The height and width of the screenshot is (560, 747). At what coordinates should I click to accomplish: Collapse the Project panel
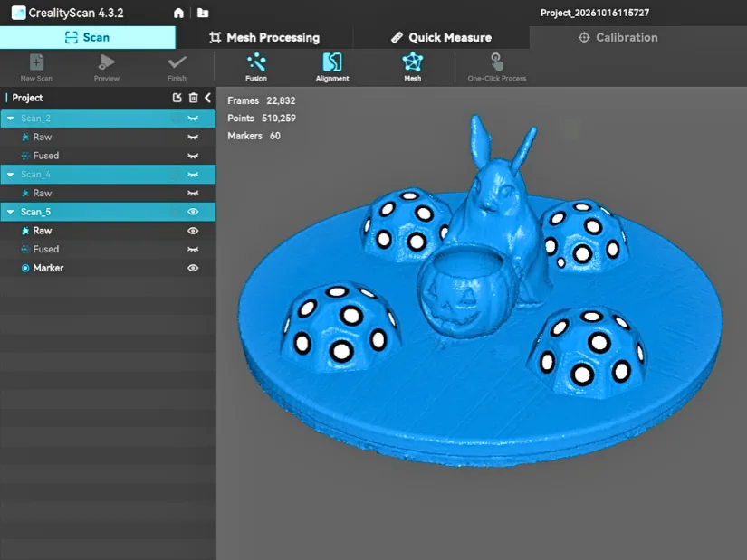pyautogui.click(x=207, y=98)
